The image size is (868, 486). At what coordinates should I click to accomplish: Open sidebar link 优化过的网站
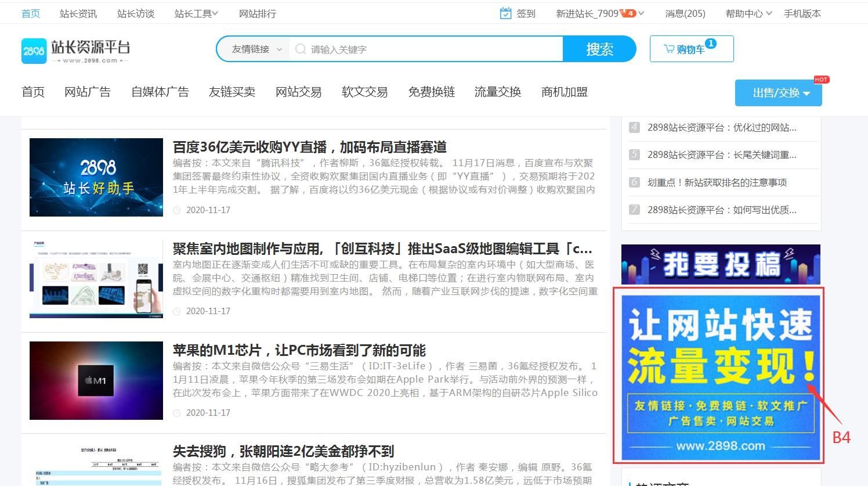[722, 127]
